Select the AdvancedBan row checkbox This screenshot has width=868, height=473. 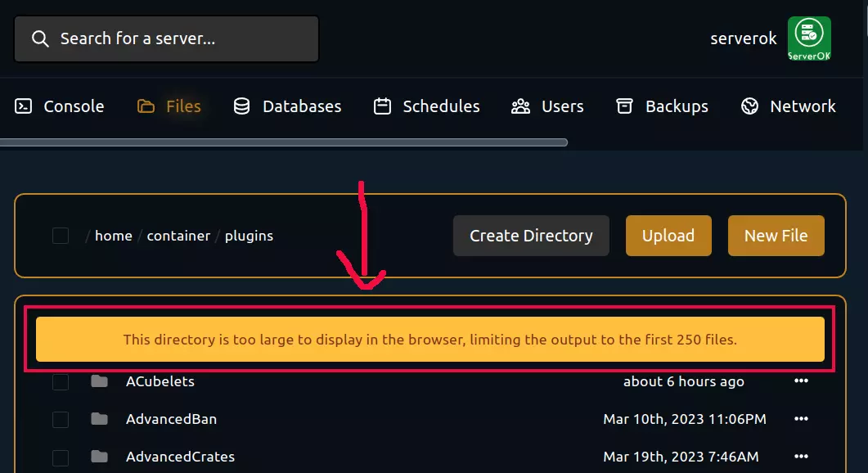[x=60, y=419]
